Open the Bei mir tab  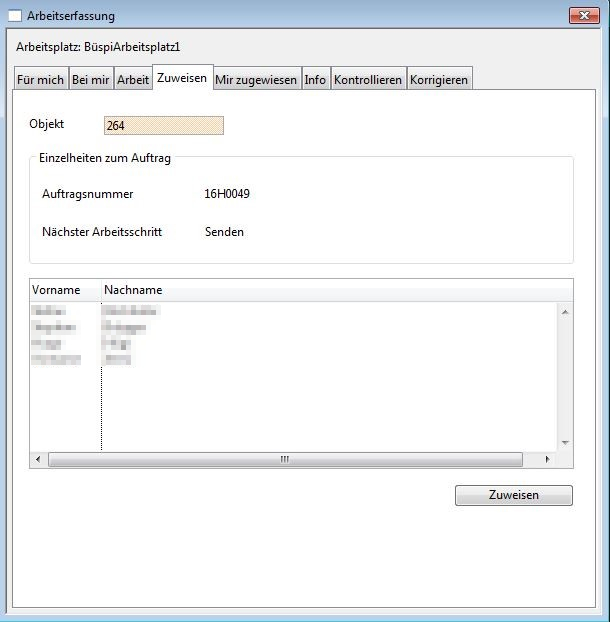(x=91, y=80)
